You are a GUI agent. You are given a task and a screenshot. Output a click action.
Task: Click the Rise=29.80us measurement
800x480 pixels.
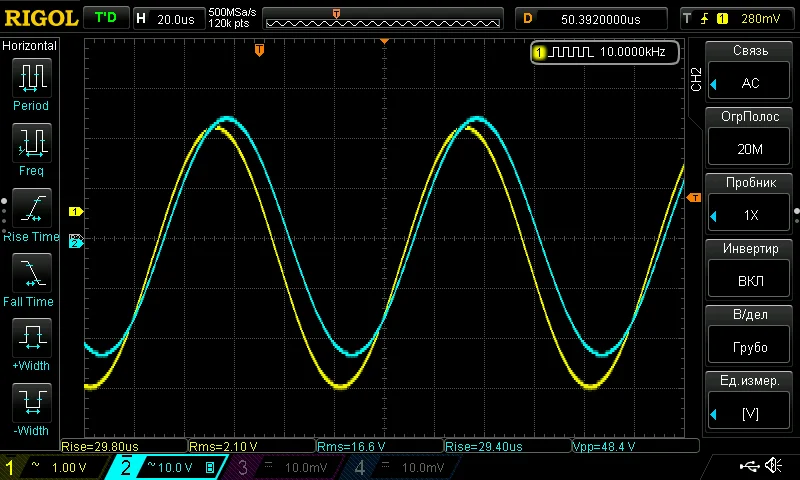point(99,447)
